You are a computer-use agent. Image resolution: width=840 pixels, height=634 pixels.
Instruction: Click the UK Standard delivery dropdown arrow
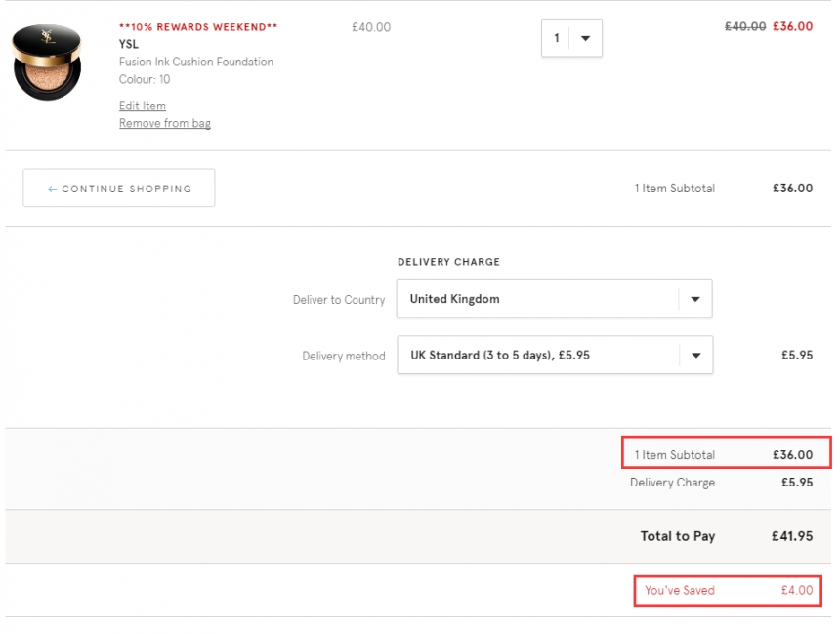695,356
